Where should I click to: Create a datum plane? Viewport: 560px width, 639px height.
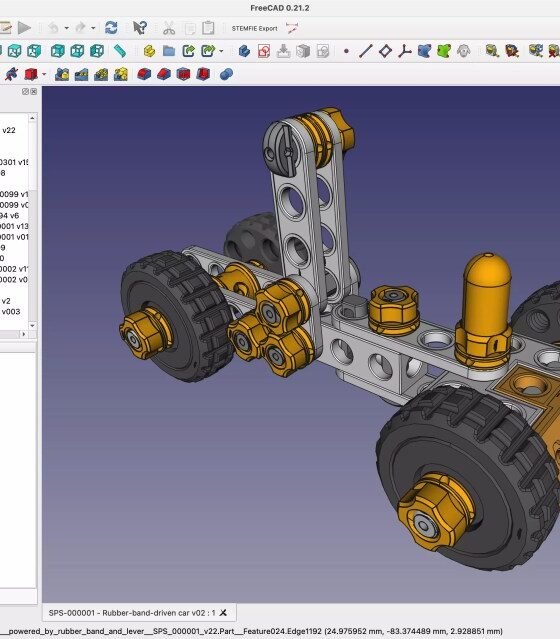tap(385, 51)
